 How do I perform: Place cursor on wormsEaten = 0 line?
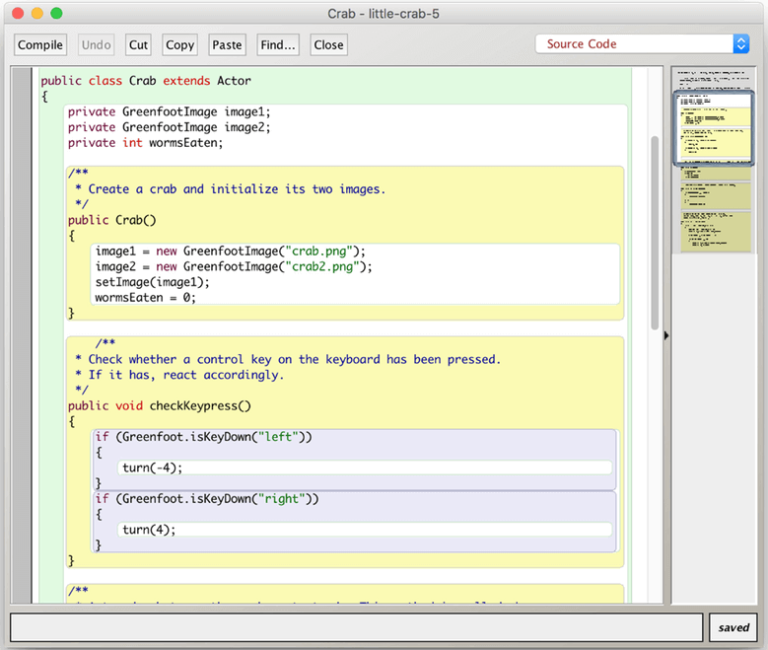tap(146, 297)
